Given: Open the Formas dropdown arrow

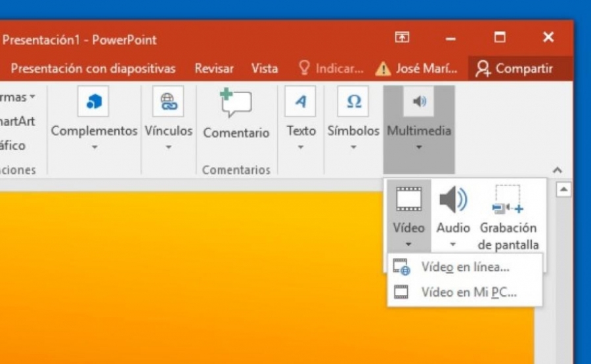Looking at the screenshot, I should [33, 97].
